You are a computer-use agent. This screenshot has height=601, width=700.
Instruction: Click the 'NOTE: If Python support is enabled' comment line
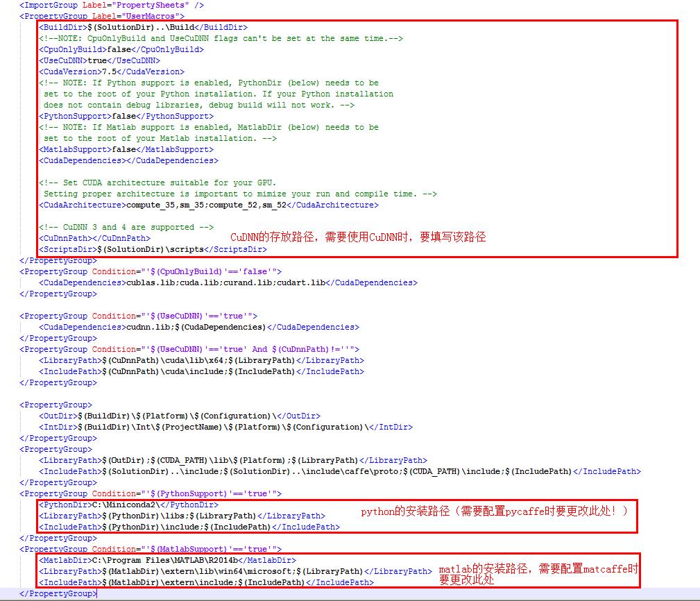click(209, 83)
